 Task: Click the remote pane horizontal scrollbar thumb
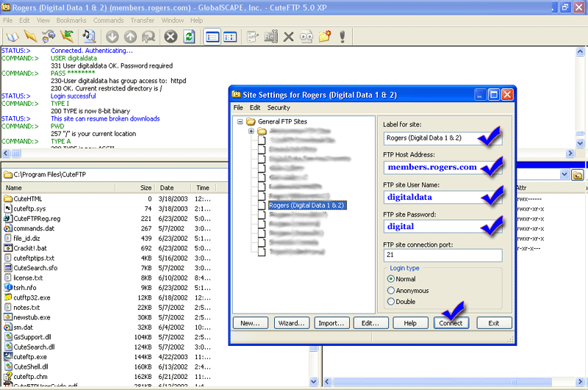pos(442,382)
